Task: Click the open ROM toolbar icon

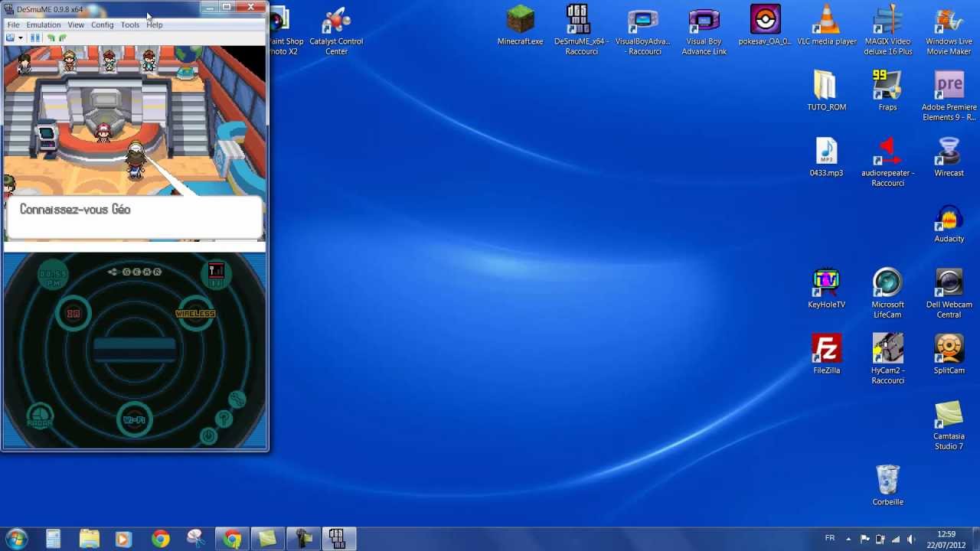Action: pos(10,37)
